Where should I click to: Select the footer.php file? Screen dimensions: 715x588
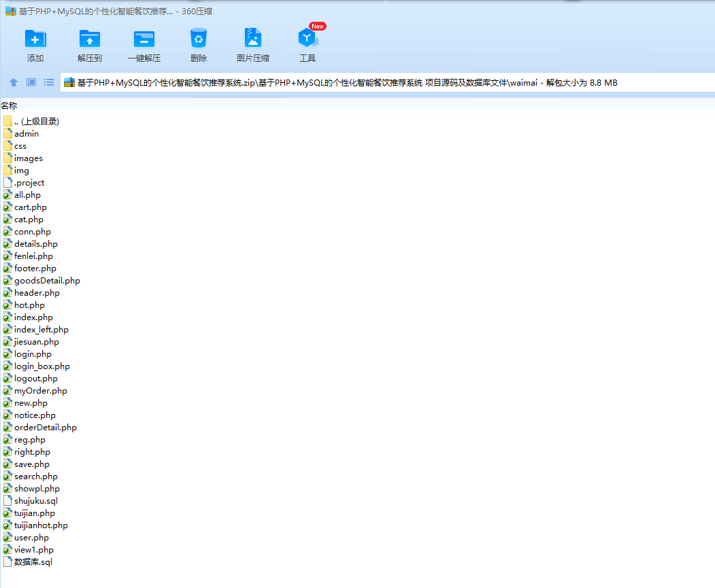30,269
